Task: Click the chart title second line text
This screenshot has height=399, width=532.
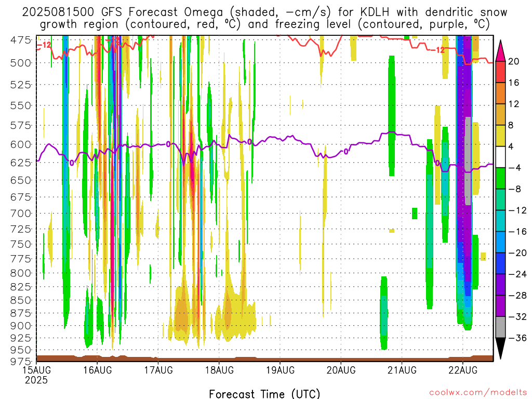Action: 264,24
